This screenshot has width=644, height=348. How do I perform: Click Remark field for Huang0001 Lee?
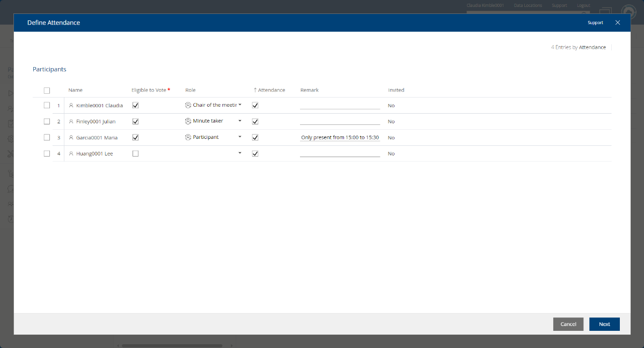(340, 154)
